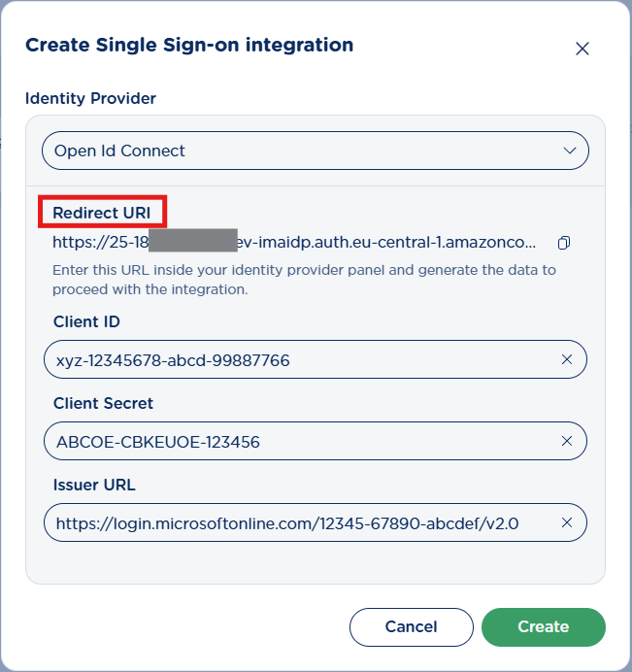Cancel the integration setup
This screenshot has width=632, height=672.
411,626
